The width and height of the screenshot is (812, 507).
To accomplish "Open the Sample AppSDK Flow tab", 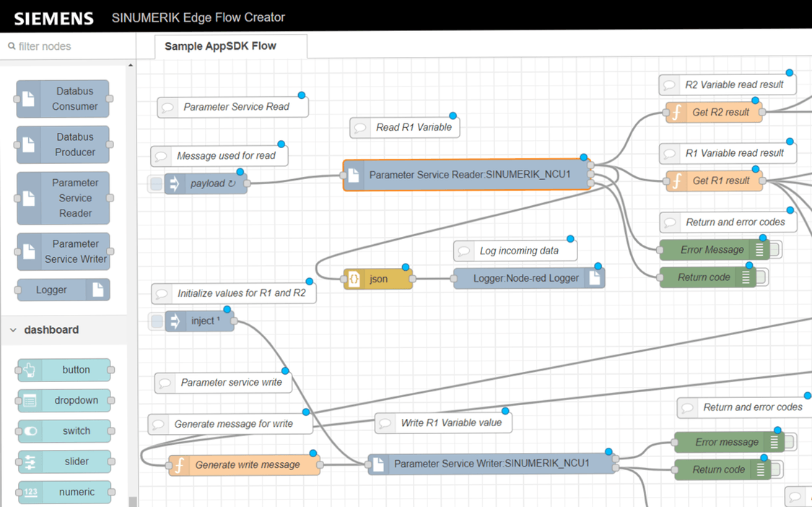I will pyautogui.click(x=230, y=46).
